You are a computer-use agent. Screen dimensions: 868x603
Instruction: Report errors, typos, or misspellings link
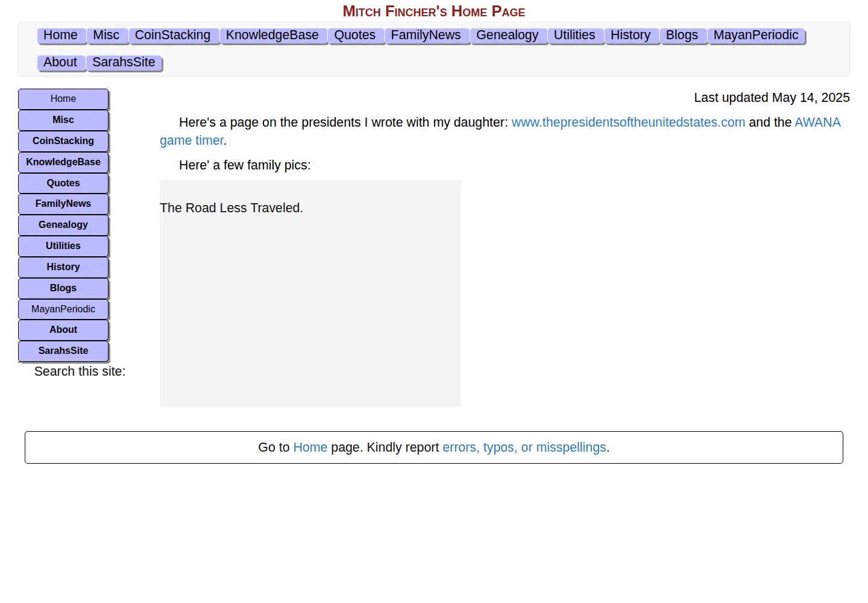524,447
